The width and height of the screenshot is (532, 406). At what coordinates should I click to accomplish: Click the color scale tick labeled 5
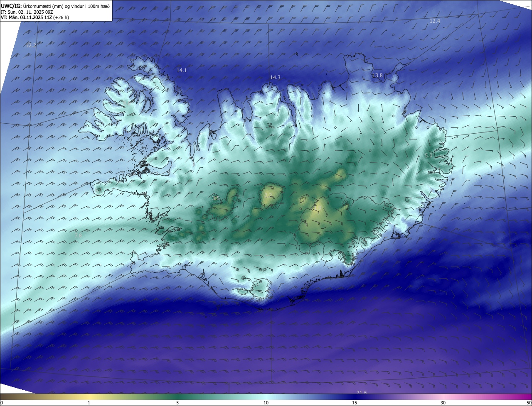click(177, 403)
